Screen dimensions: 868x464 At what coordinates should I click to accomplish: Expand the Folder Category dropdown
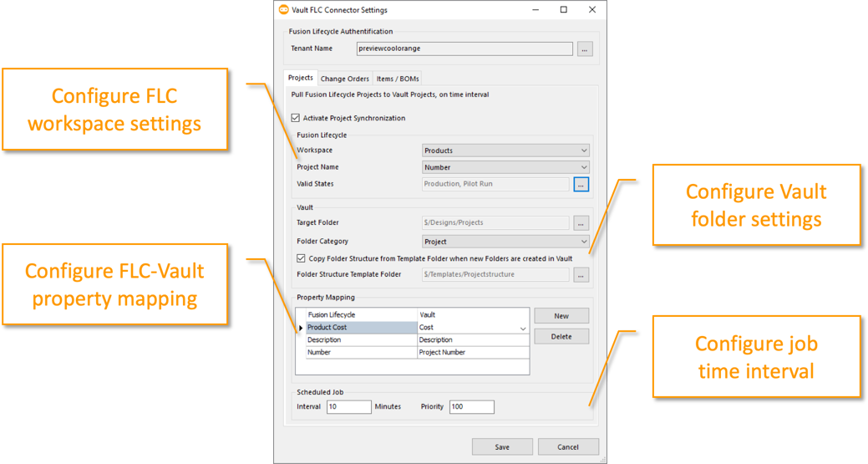[x=505, y=242]
